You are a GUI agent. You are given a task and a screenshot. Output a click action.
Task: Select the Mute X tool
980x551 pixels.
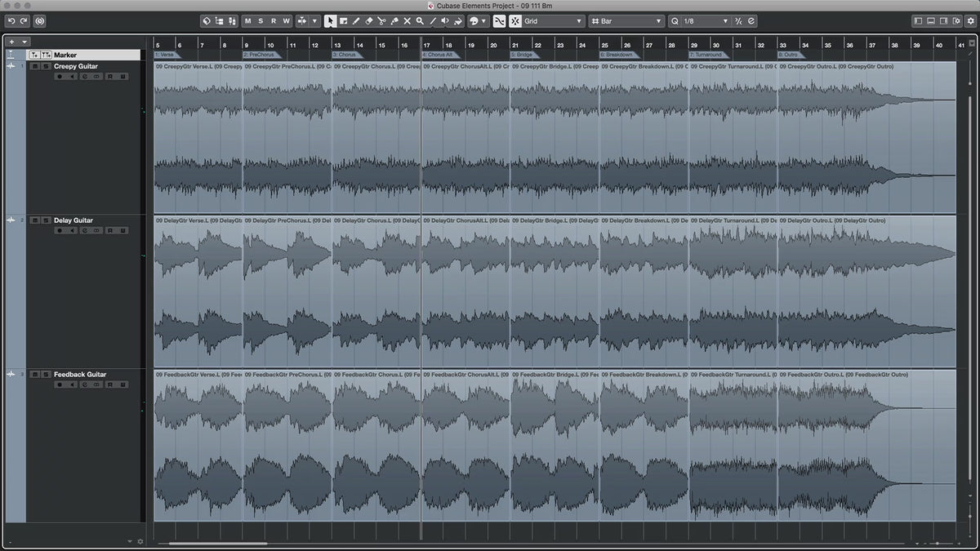[x=407, y=21]
